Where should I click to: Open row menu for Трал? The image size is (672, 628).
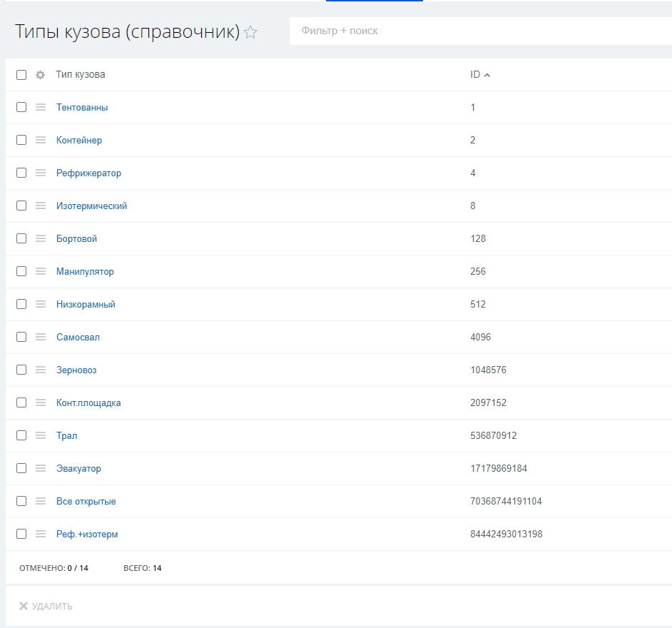(x=41, y=435)
